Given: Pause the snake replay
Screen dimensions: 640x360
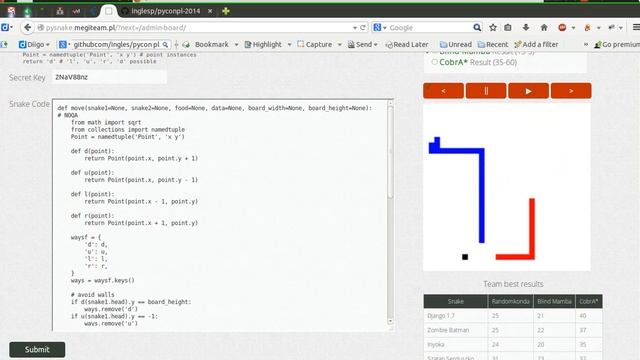Looking at the screenshot, I should pos(486,91).
